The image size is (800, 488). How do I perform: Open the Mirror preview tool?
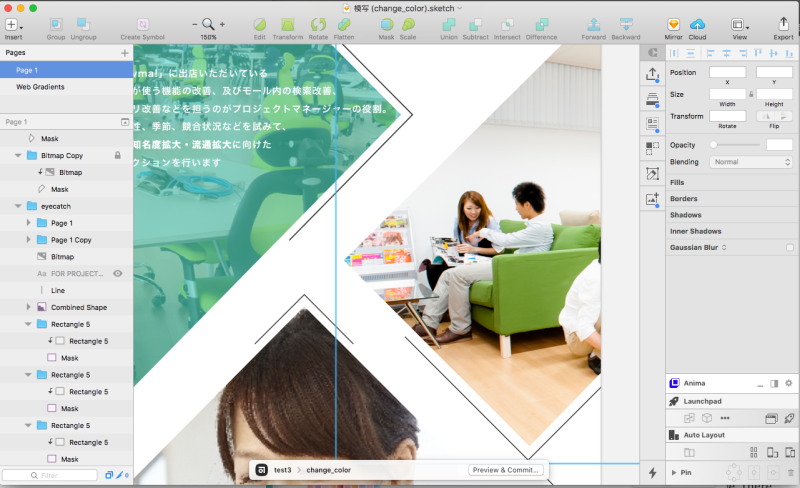[673, 25]
